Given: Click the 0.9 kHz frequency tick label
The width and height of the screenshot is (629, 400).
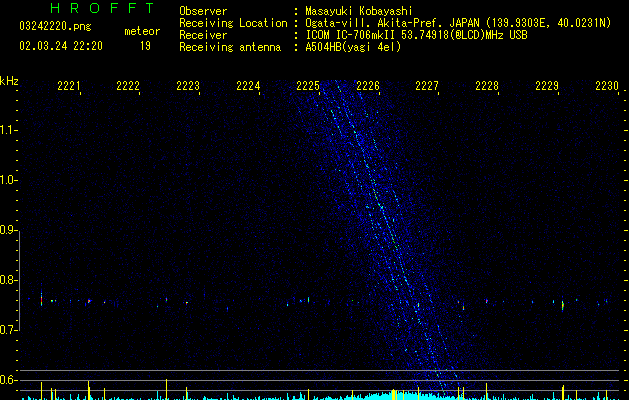Looking at the screenshot, I should tap(8, 230).
